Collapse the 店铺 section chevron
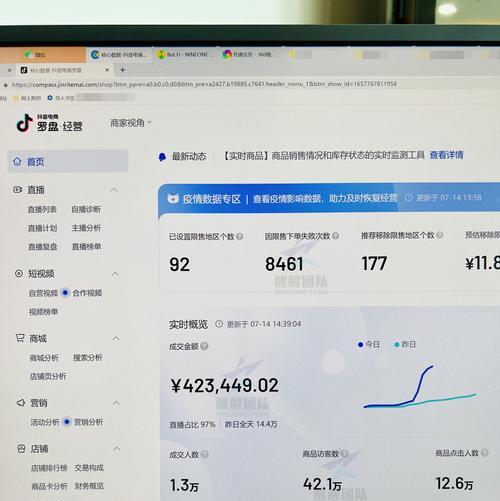This screenshot has width=500, height=501. (117, 449)
